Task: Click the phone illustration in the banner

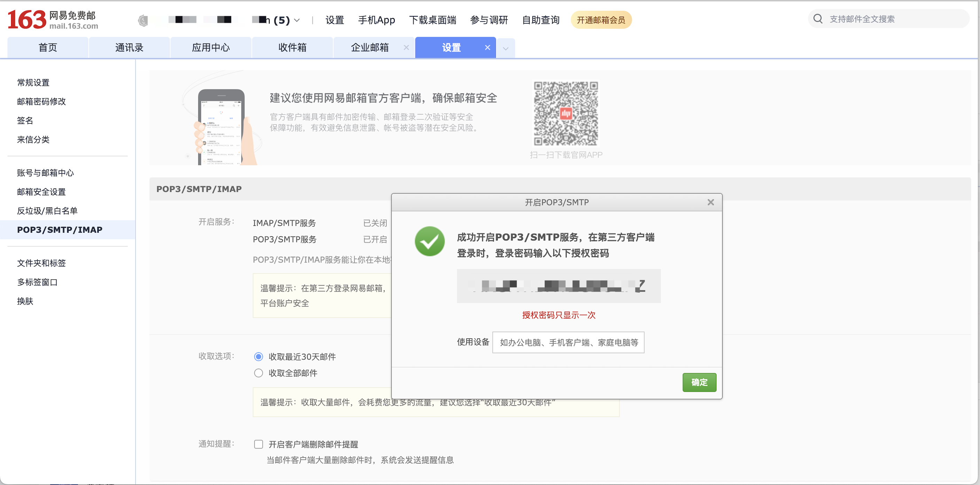Action: [223, 127]
